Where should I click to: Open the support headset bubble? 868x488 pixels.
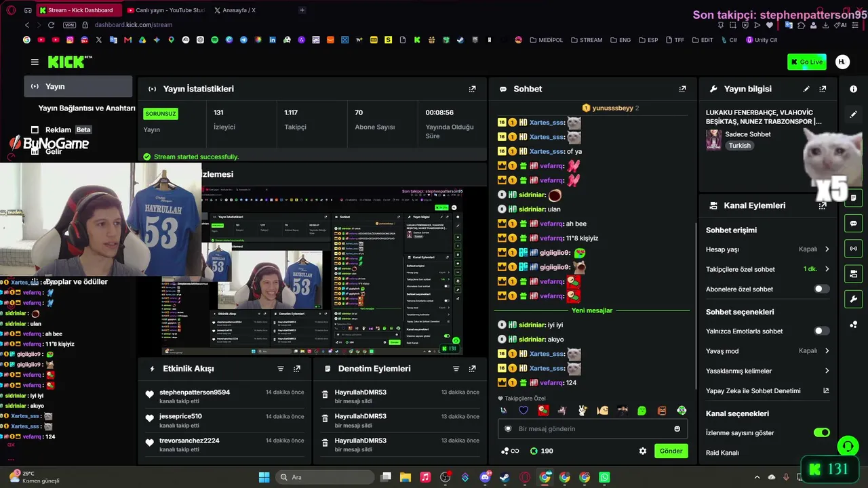click(848, 446)
